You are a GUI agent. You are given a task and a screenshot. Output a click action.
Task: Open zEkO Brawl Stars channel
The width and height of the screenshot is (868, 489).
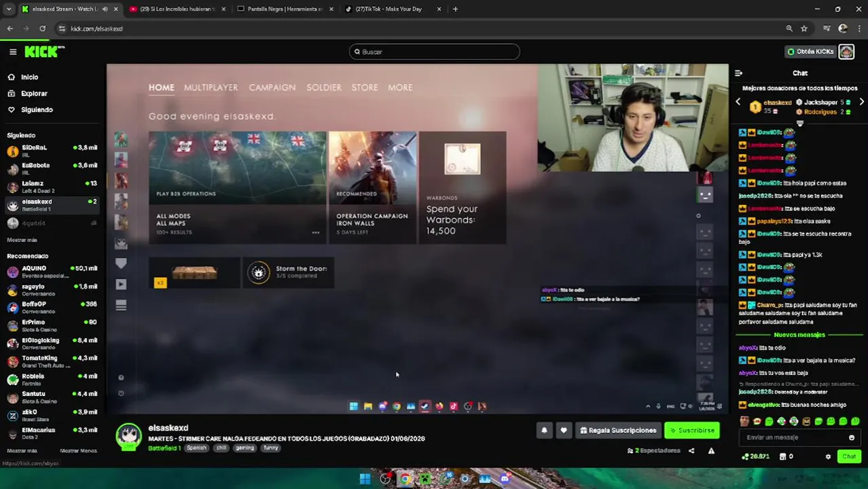(x=52, y=416)
